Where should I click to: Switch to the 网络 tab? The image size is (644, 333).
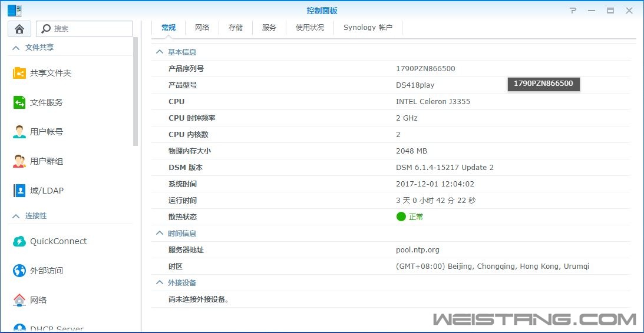click(x=202, y=28)
